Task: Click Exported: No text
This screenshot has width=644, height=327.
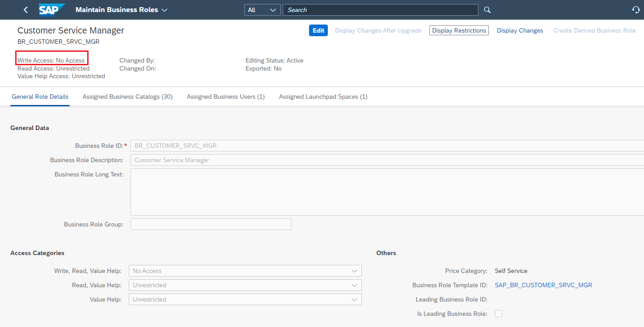Action: [x=263, y=68]
